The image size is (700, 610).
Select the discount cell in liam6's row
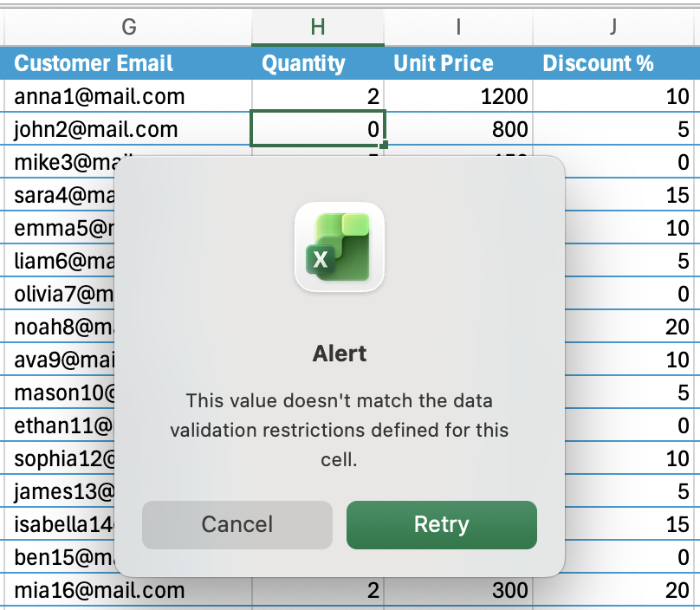coord(630,261)
